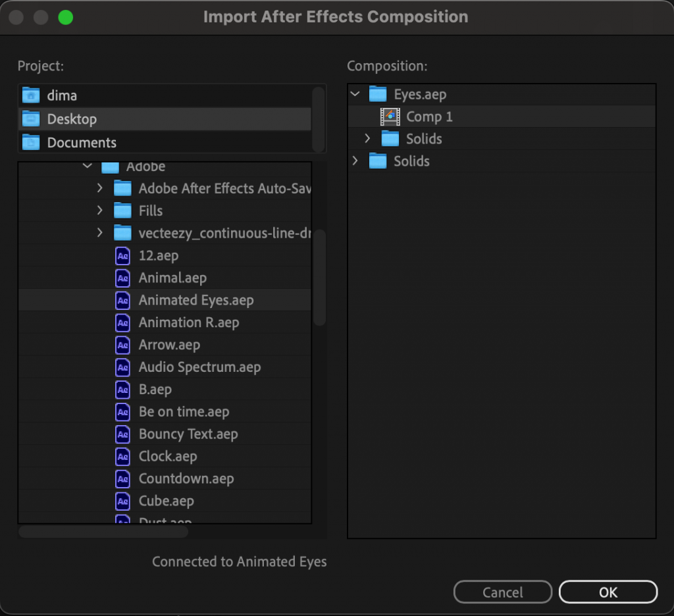This screenshot has width=674, height=616.
Task: Select the Eyes.aep folder icon in Composition panel
Action: point(377,93)
